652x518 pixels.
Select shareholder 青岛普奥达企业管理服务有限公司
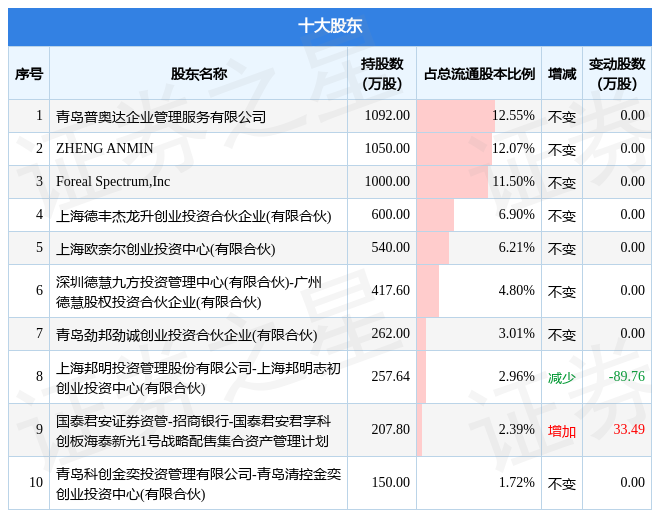click(161, 116)
